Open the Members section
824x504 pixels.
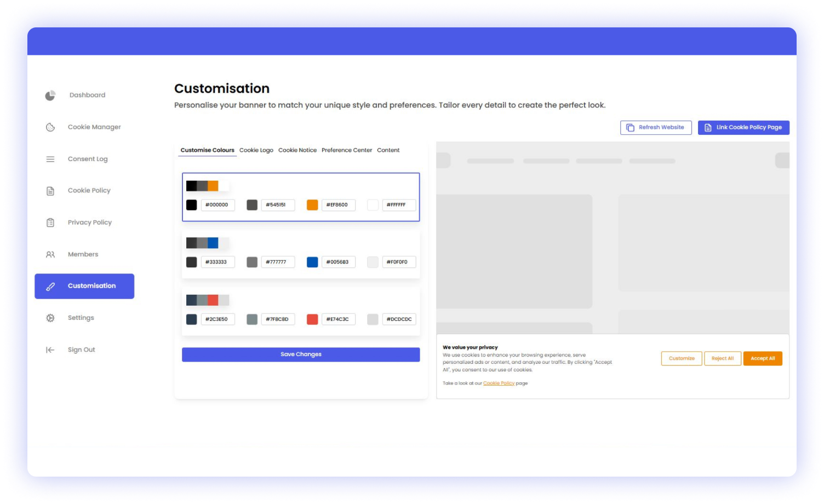pos(84,254)
